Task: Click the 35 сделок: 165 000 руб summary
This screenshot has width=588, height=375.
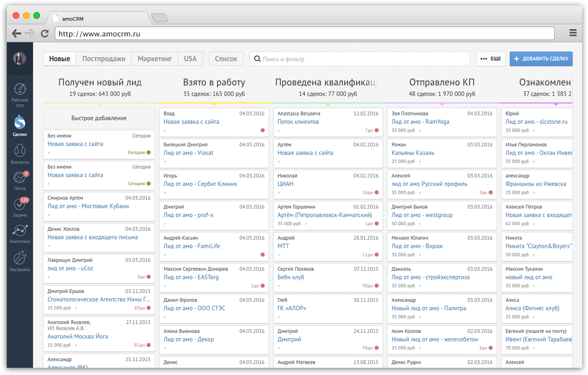Action: (x=214, y=94)
